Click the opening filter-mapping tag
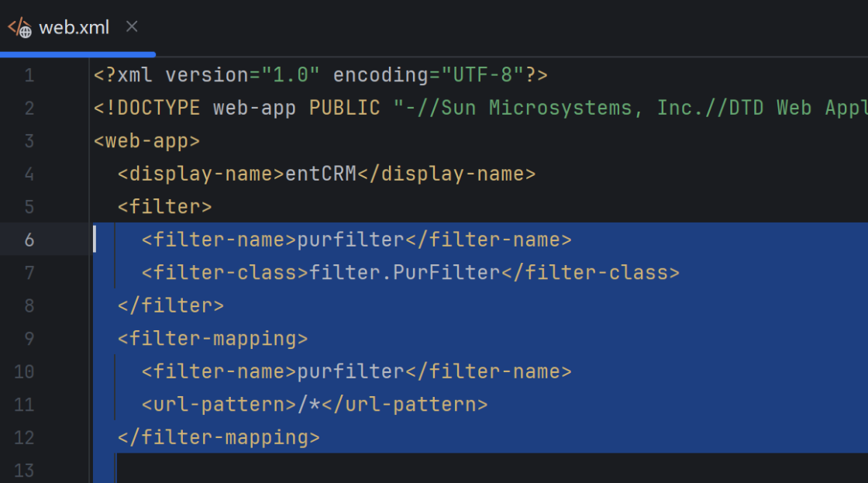 [212, 339]
